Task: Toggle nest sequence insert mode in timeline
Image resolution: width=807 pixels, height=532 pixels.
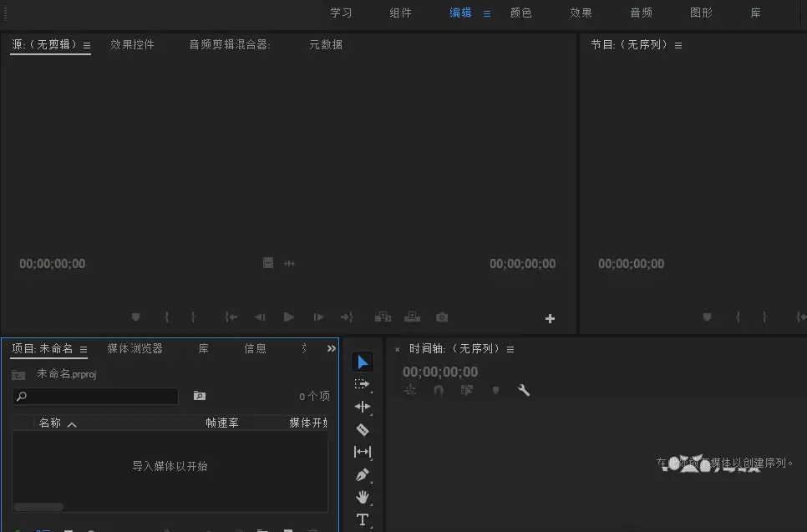Action: pyautogui.click(x=410, y=390)
